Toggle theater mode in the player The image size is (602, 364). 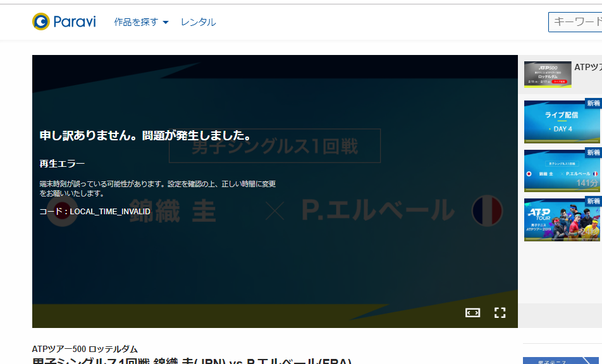[x=472, y=313]
